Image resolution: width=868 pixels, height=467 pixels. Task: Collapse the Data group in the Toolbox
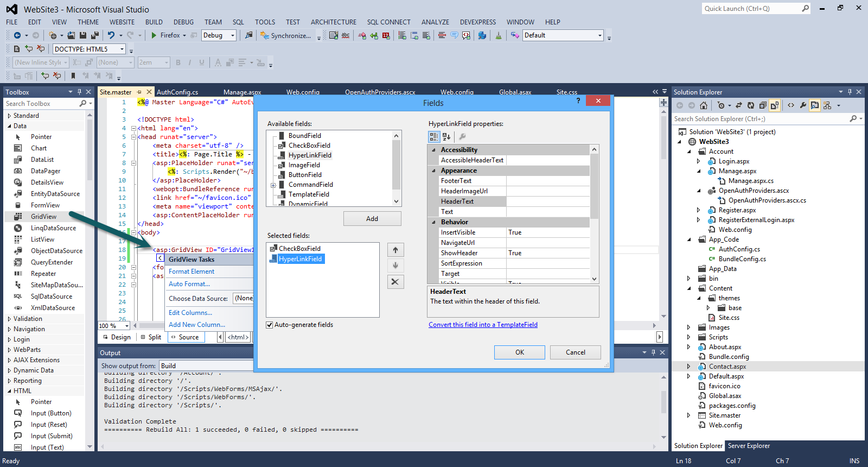point(9,126)
